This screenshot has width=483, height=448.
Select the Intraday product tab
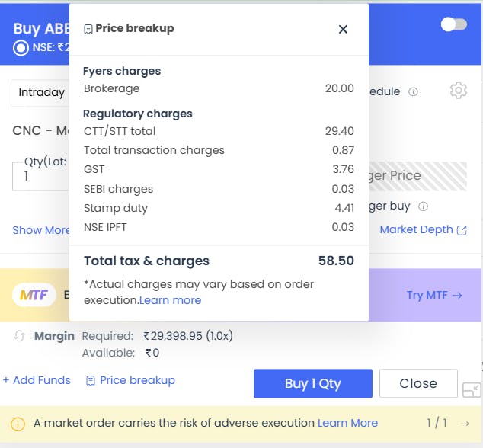41,92
